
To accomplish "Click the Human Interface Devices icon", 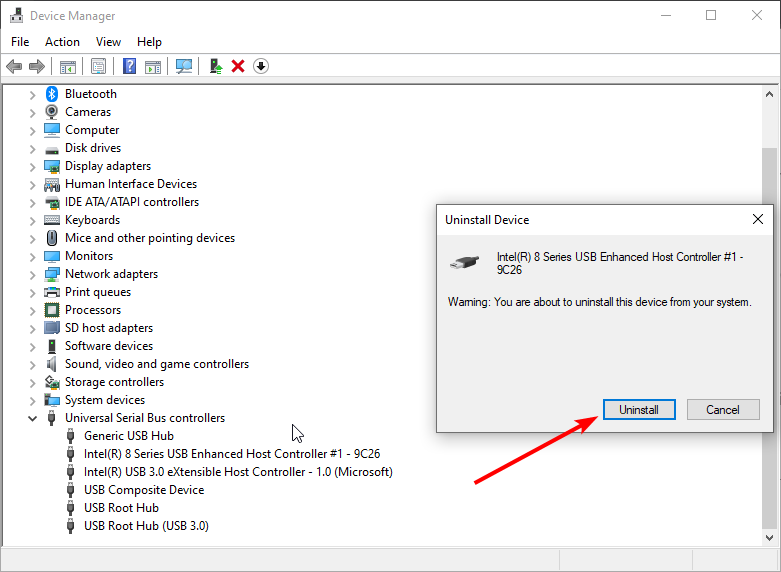I will click(52, 184).
